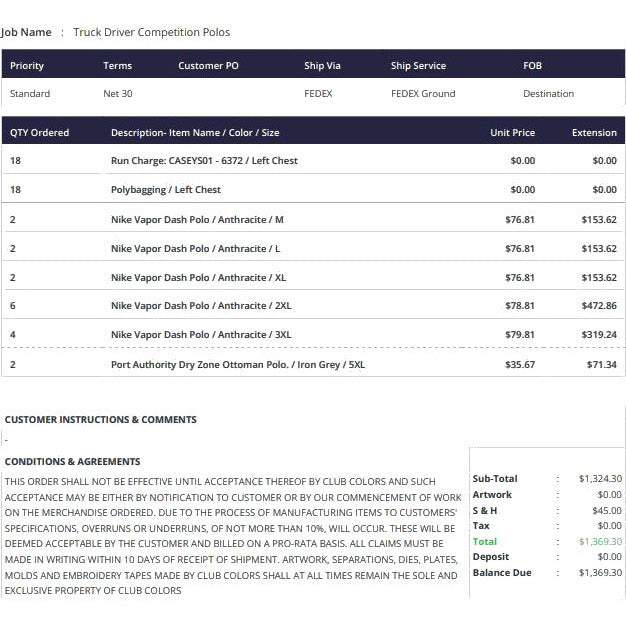This screenshot has height=626, width=626.
Task: Click the Net 30 terms value
Action: click(x=118, y=93)
